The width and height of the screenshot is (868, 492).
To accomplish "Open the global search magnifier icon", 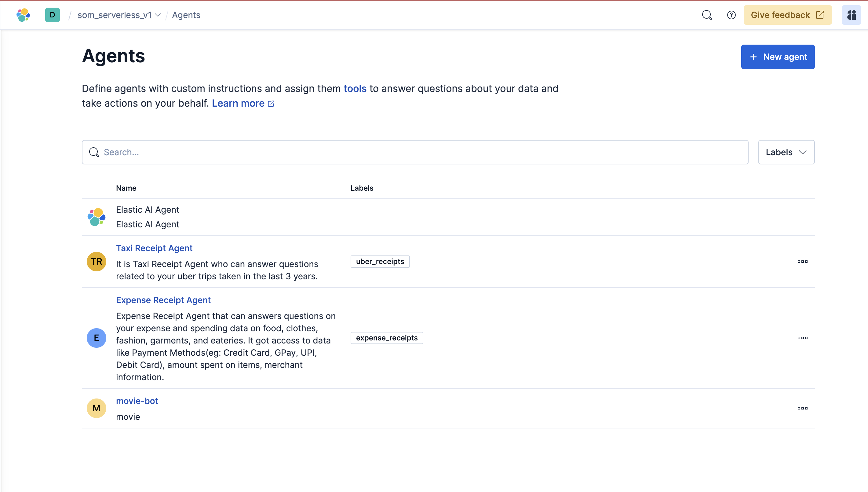I will pyautogui.click(x=707, y=15).
